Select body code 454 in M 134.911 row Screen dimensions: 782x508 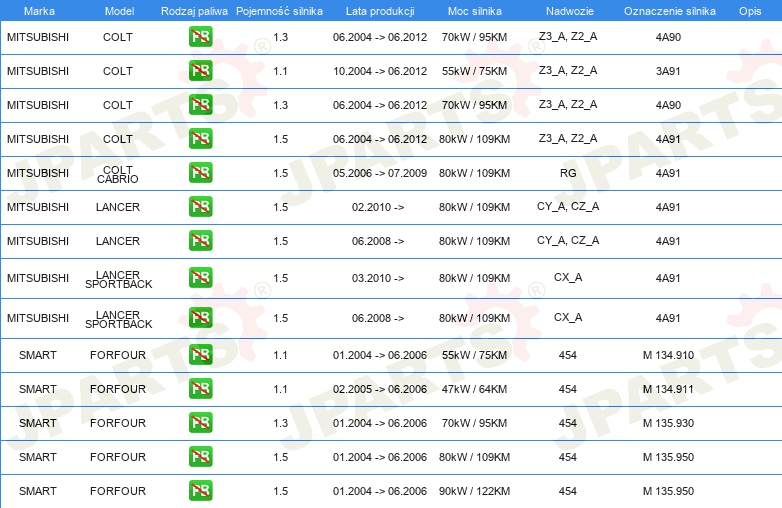tap(568, 389)
